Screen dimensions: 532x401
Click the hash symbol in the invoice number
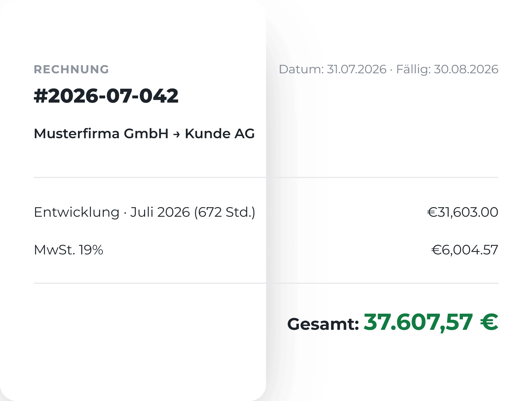[41, 96]
